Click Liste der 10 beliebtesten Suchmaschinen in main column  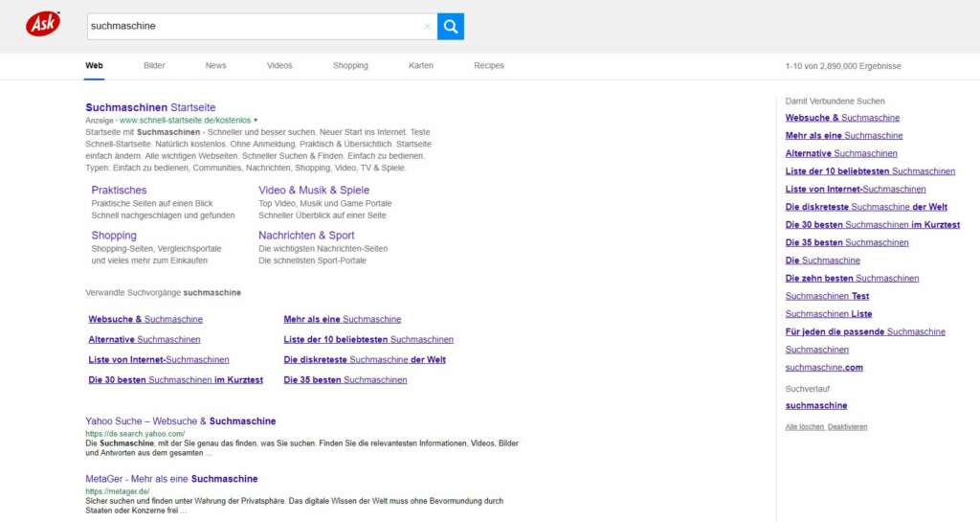point(368,339)
